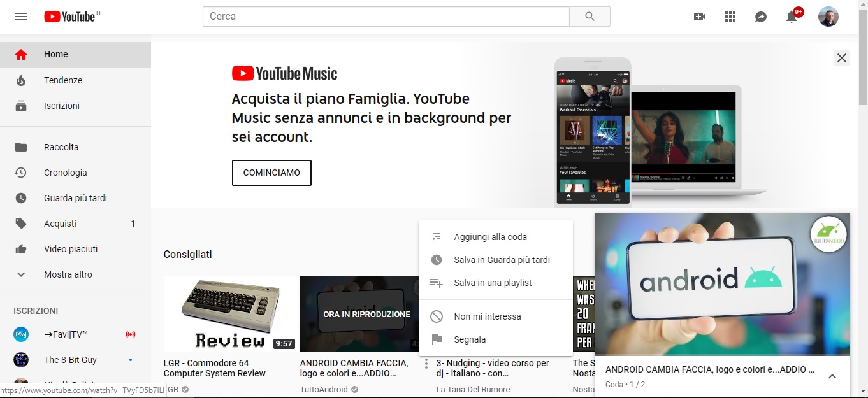Image resolution: width=868 pixels, height=398 pixels.
Task: Dismiss the YouTube Music banner
Action: 842,58
